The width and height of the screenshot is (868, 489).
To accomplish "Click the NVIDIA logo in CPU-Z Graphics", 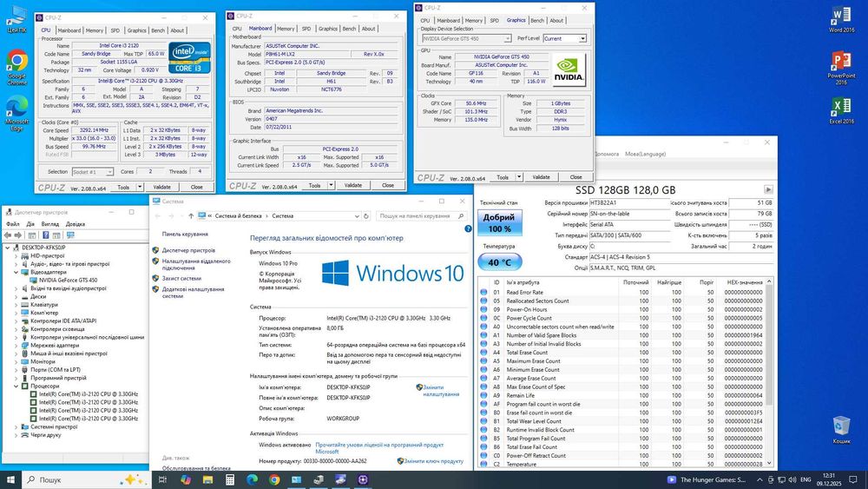I will coord(569,71).
